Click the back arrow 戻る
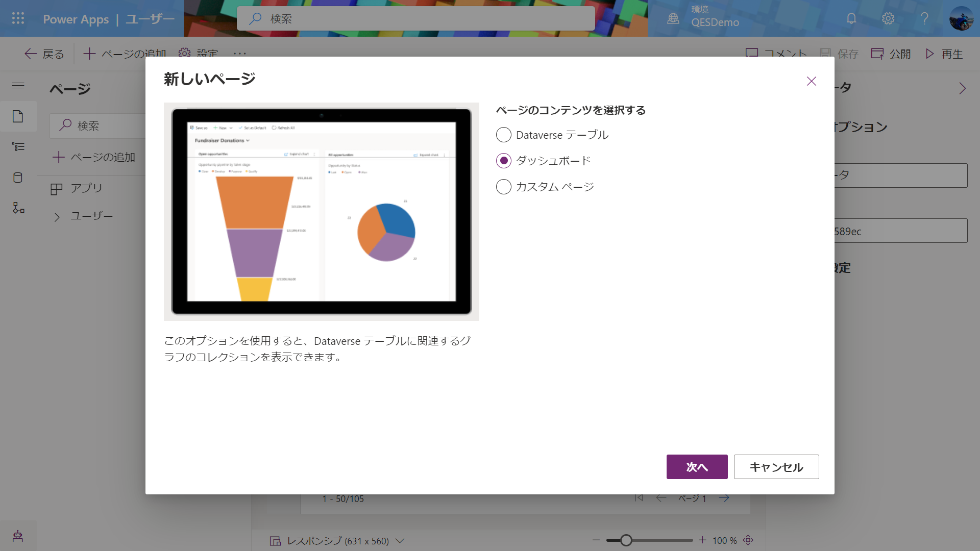This screenshot has height=551, width=980. tap(44, 54)
